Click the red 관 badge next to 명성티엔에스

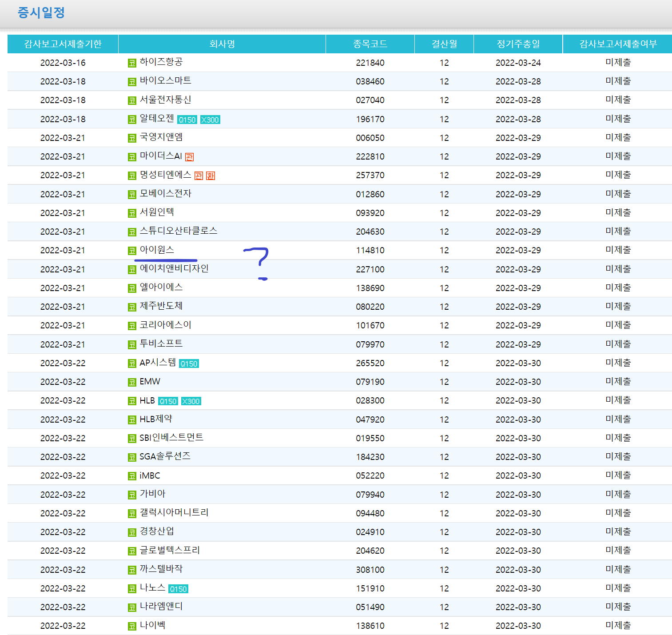(x=199, y=176)
